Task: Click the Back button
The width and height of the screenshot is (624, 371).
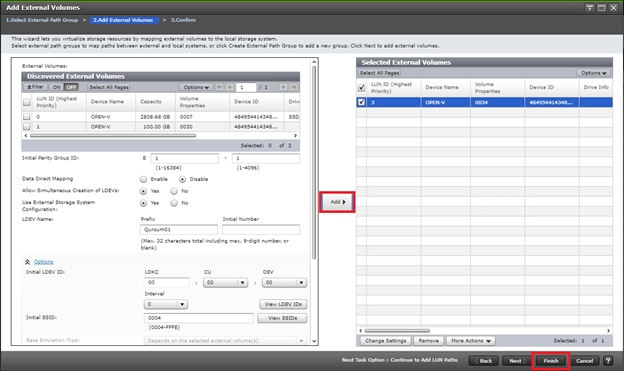Action: [x=483, y=361]
